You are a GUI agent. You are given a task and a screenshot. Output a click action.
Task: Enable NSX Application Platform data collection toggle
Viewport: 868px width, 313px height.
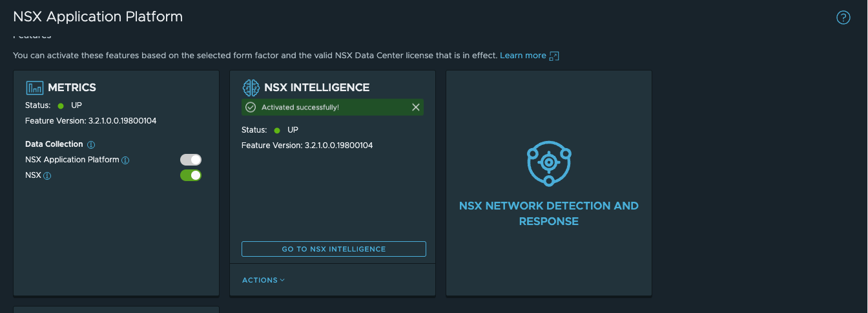tap(191, 160)
